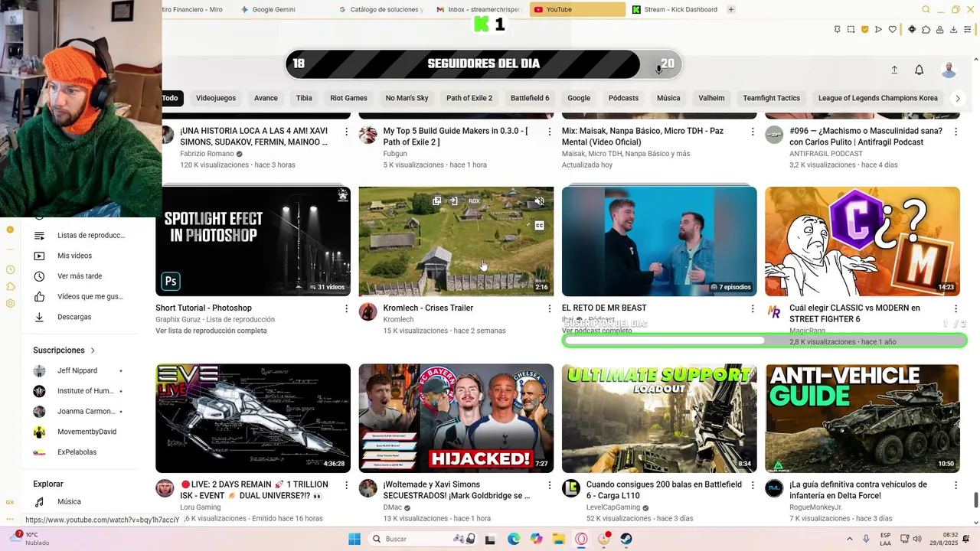
Task: Open the RogueMonkeyJr. channel link
Action: (x=815, y=507)
